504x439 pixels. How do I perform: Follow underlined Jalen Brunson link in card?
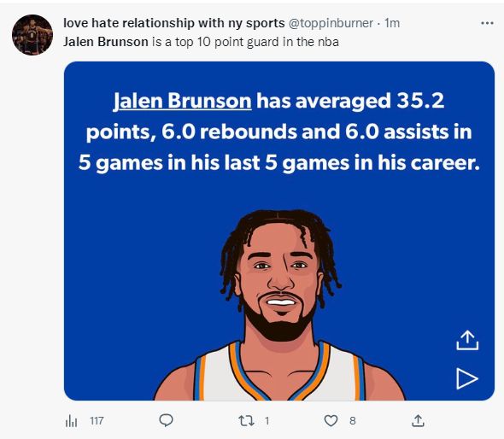click(183, 101)
